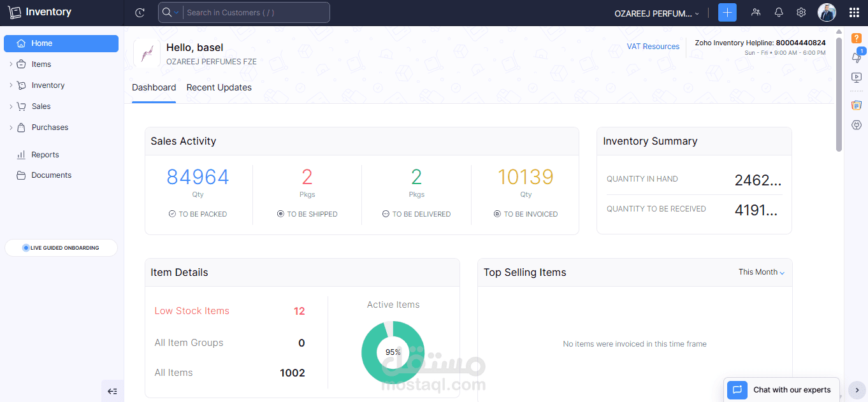Click the Purchases bag icon
Image resolution: width=868 pixels, height=402 pixels.
coord(21,127)
